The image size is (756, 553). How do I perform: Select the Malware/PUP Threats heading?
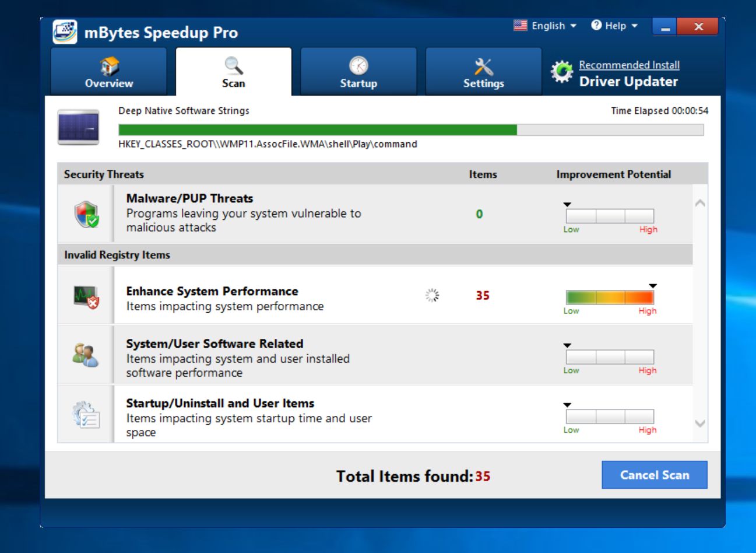[189, 198]
